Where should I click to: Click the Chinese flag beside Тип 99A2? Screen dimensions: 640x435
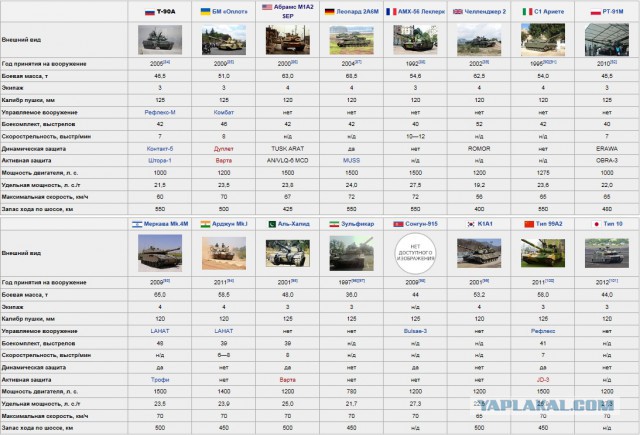pyautogui.click(x=529, y=224)
